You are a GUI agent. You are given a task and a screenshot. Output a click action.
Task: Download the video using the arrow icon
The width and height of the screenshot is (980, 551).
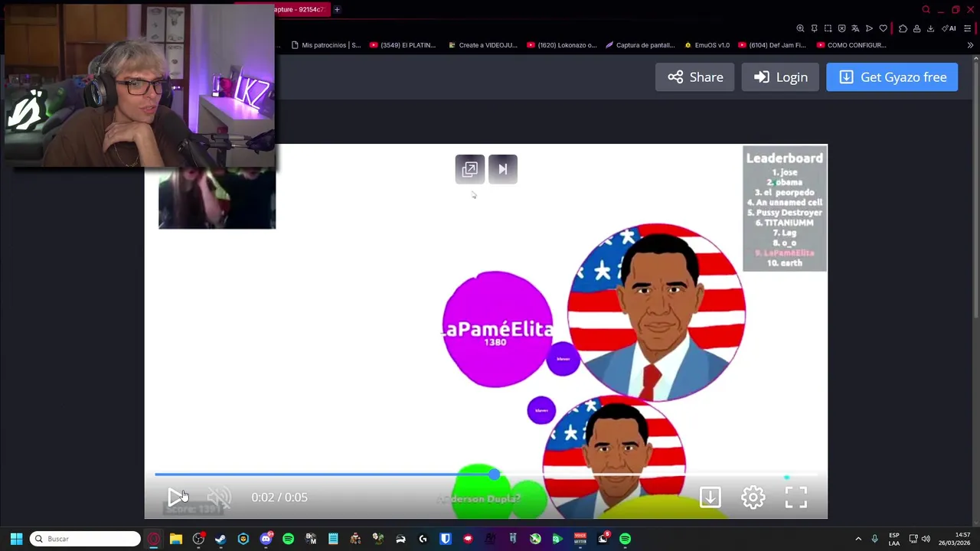click(710, 497)
